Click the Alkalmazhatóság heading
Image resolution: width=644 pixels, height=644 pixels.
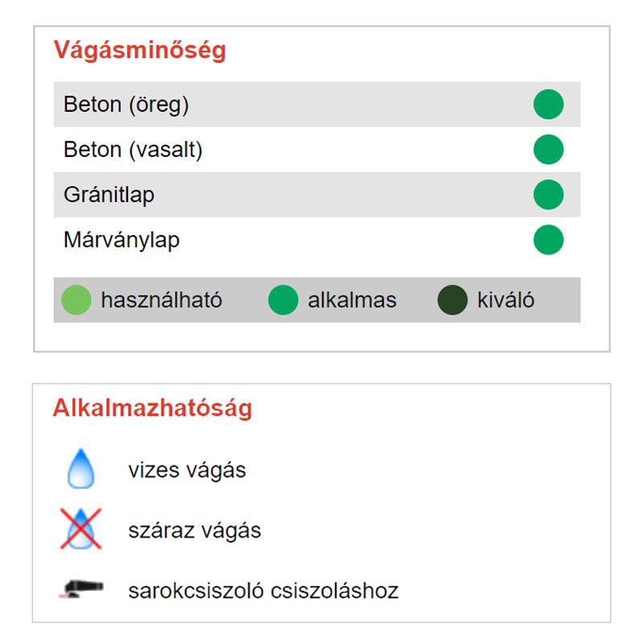152,408
